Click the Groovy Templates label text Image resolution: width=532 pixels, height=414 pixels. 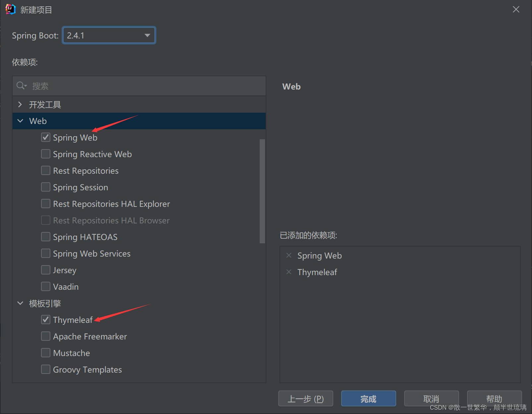(x=87, y=370)
